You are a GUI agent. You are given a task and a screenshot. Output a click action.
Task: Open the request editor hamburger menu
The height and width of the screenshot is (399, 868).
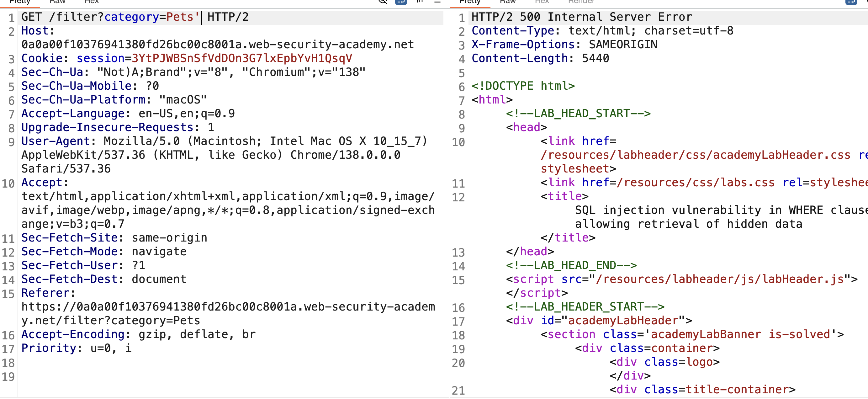437,2
